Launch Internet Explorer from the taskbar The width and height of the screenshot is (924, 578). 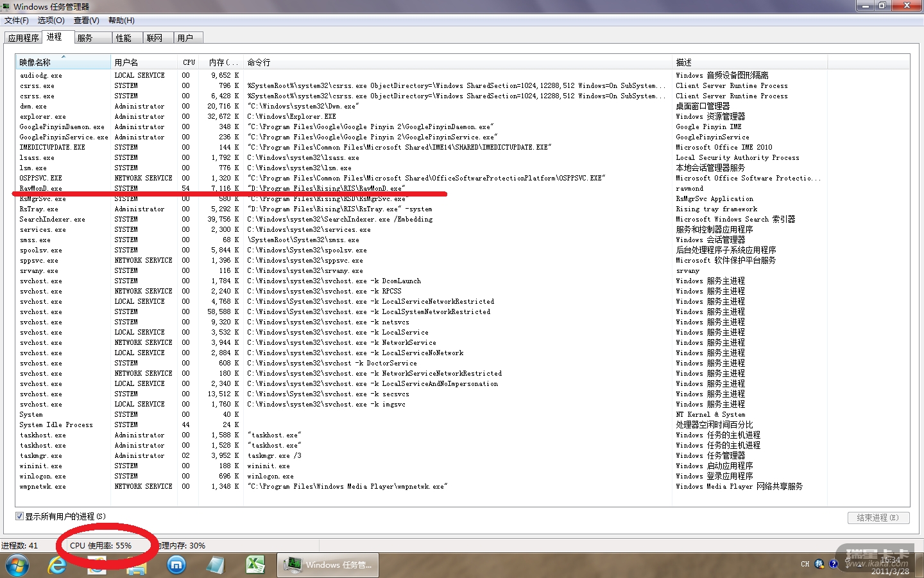(x=57, y=565)
